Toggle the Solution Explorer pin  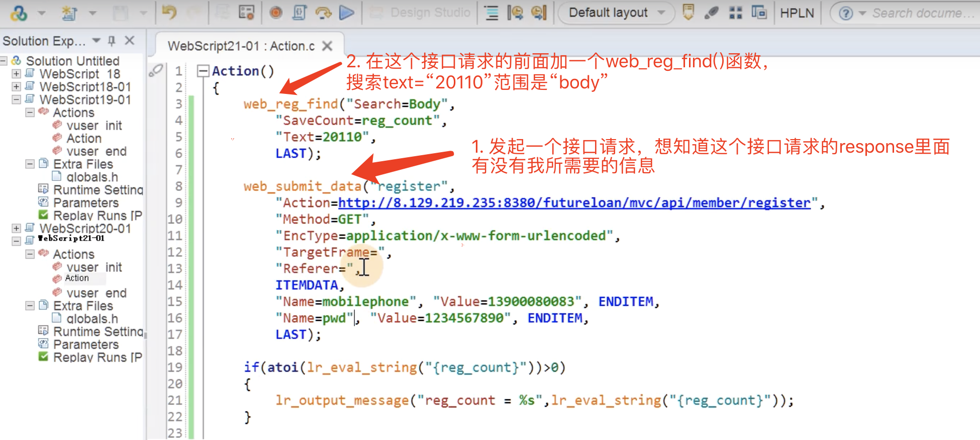point(112,41)
